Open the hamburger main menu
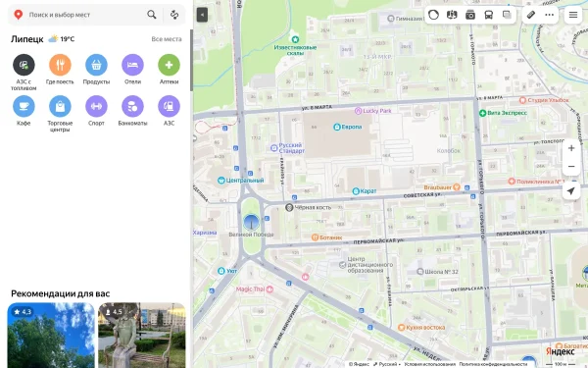 click(x=573, y=15)
